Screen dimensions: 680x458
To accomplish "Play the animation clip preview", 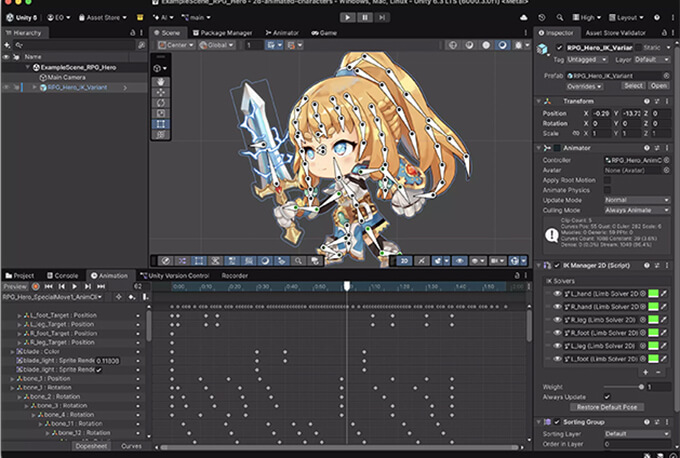I will (72, 286).
